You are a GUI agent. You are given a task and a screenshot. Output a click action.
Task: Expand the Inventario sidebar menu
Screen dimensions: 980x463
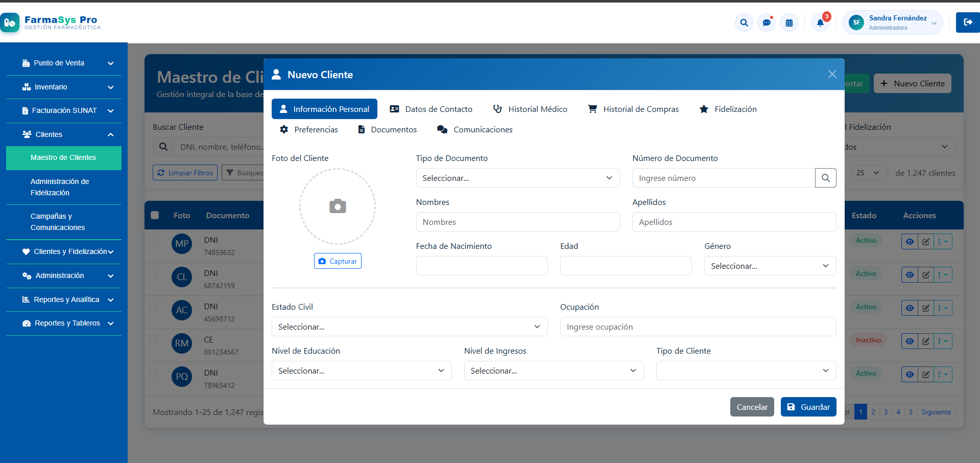point(64,87)
